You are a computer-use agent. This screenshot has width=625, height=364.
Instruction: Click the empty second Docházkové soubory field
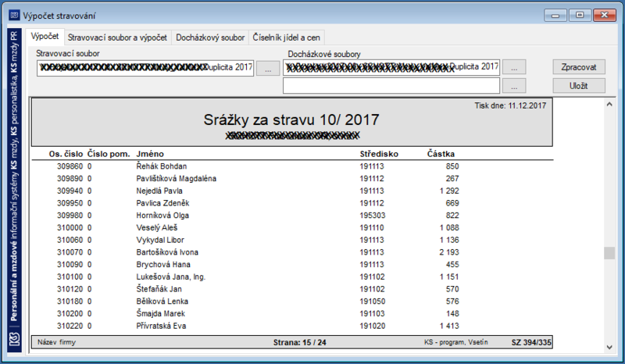tap(391, 86)
